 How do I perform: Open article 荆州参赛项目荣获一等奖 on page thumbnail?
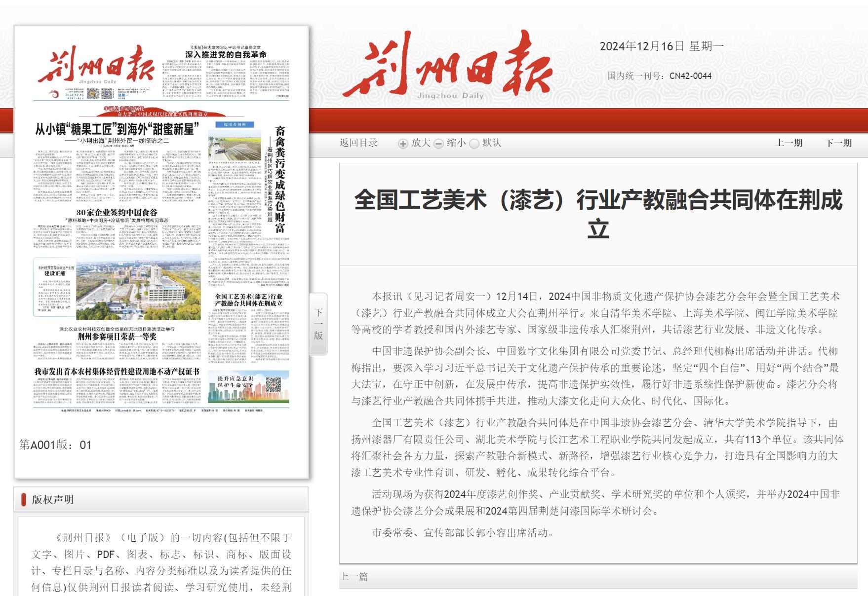pyautogui.click(x=117, y=336)
